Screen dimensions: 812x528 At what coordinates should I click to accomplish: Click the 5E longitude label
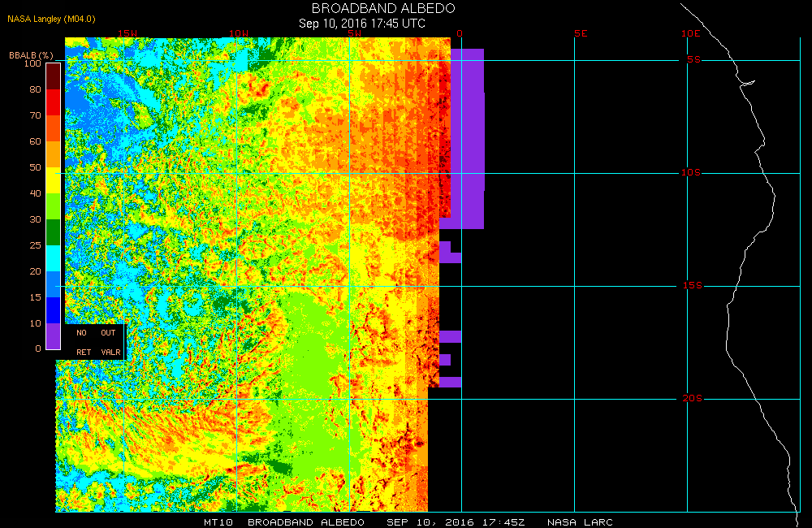tap(581, 33)
